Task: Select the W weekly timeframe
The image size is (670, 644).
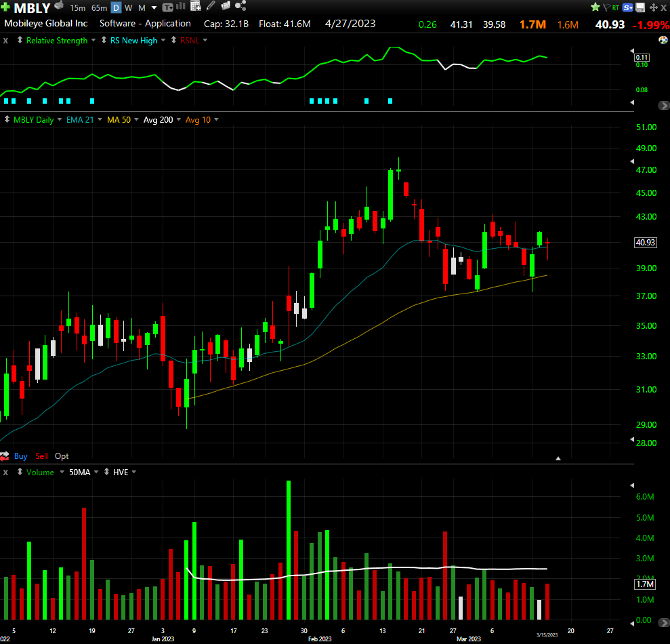Action: (128, 7)
